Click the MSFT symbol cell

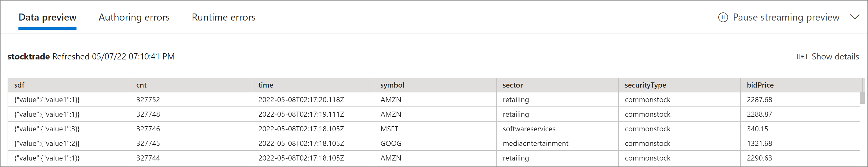point(390,129)
